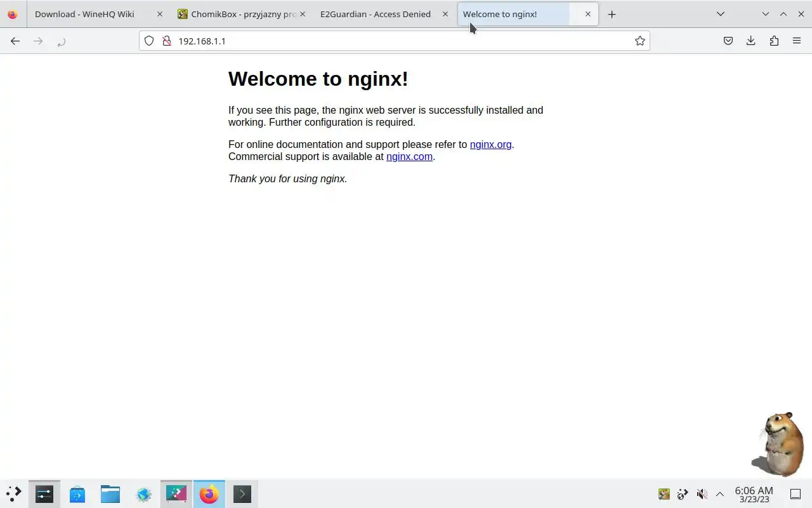Open the KDE application launcher

coord(13,494)
